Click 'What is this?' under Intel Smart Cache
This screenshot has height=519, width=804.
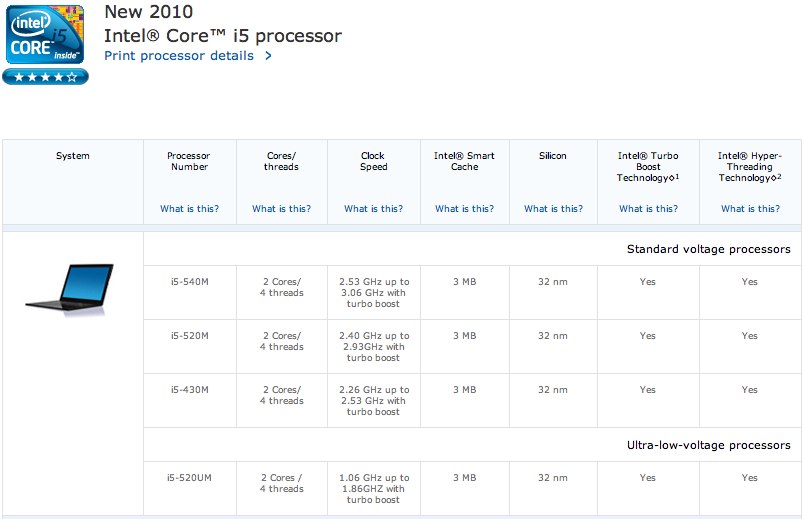(x=464, y=209)
